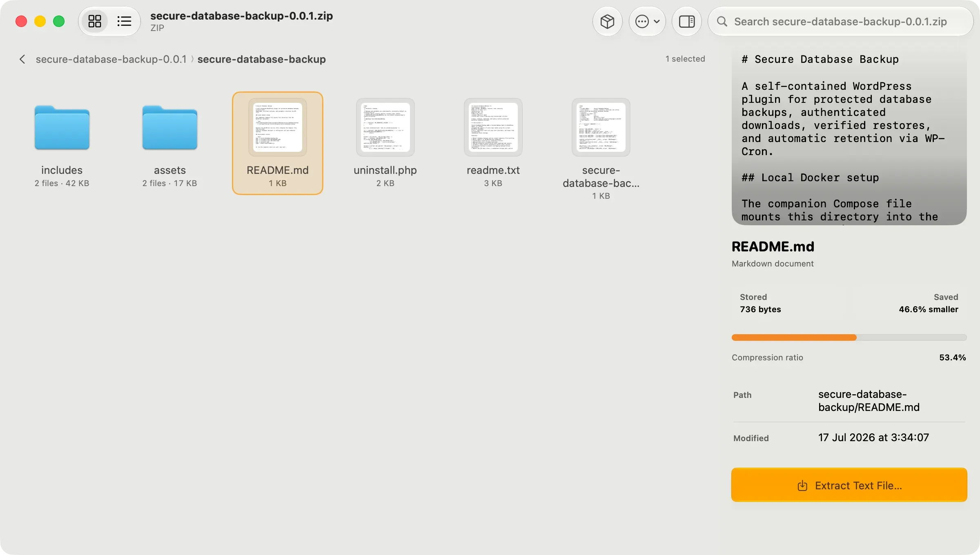
Task: Navigate to secure-database-backup-0.0.1 breadcrumb
Action: (111, 59)
